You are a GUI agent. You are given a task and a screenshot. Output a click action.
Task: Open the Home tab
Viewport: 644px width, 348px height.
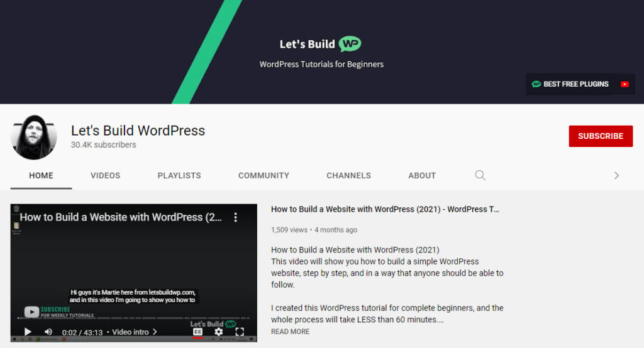coord(41,175)
